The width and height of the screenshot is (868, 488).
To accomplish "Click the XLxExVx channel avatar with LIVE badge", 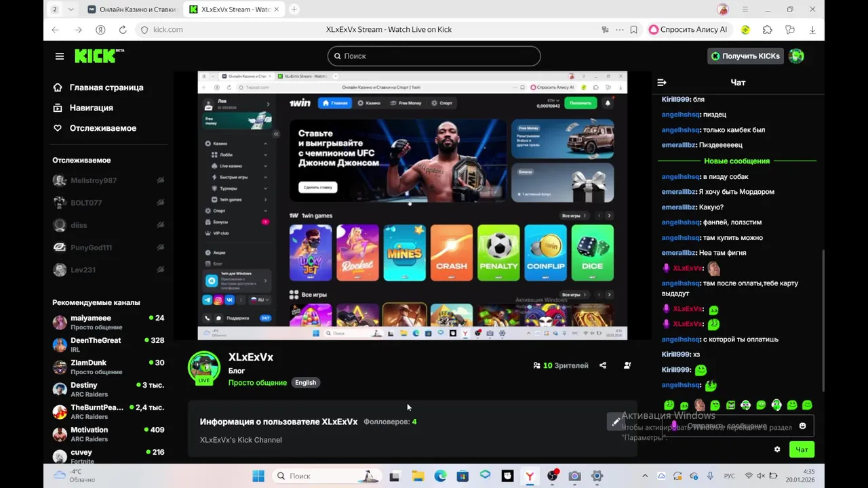I will tap(203, 368).
